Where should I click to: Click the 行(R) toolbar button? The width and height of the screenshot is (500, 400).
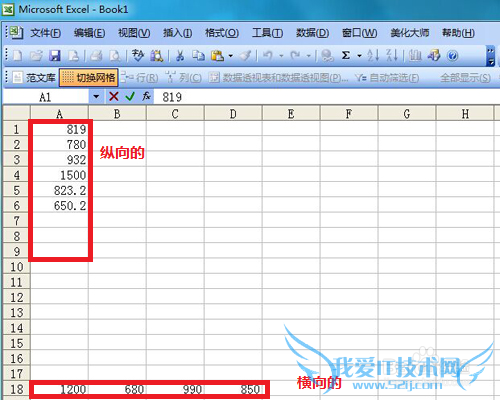click(139, 78)
